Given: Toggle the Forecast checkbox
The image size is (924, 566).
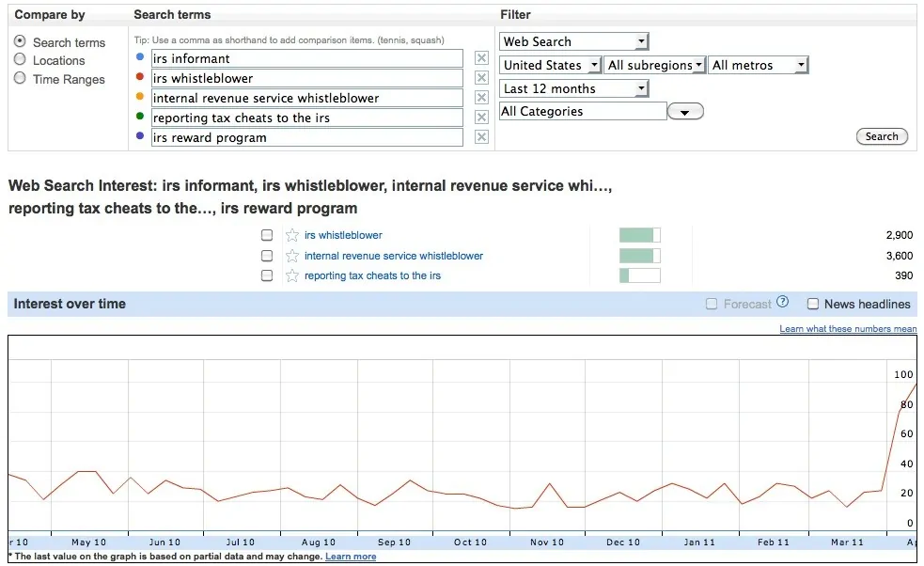Looking at the screenshot, I should coord(712,304).
